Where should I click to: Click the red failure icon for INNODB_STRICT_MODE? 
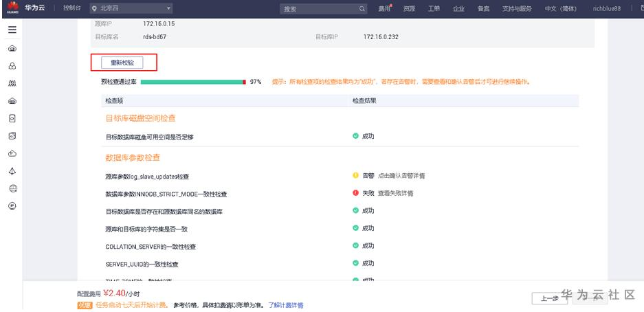[356, 193]
